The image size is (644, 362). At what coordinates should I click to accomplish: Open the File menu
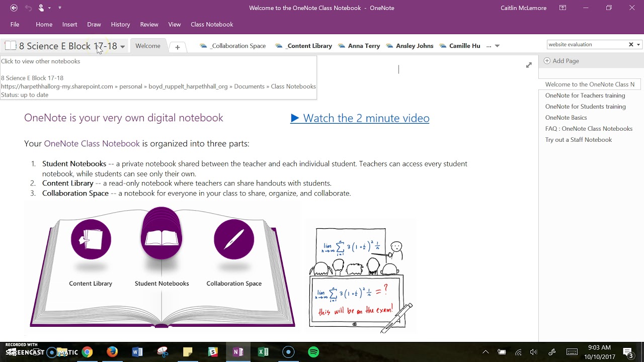15,24
